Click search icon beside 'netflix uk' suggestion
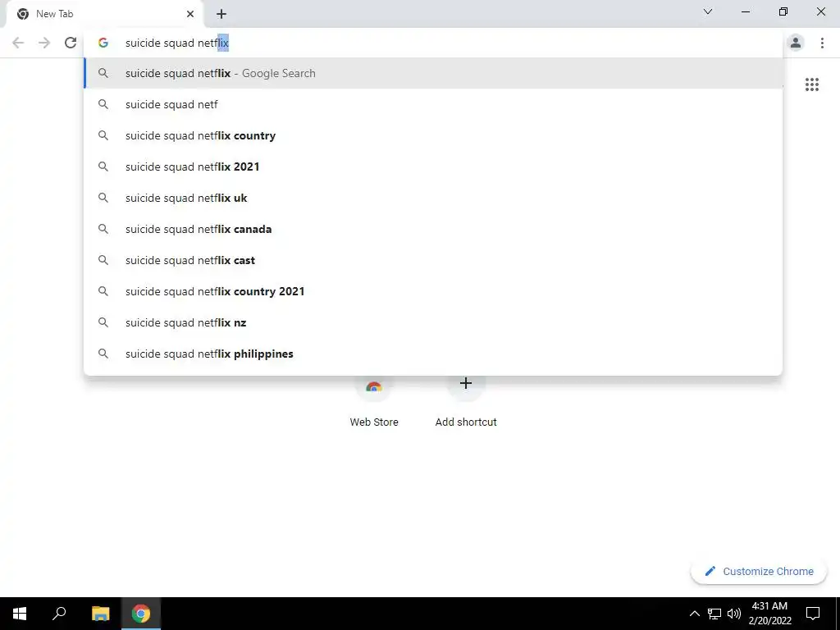 click(x=103, y=198)
